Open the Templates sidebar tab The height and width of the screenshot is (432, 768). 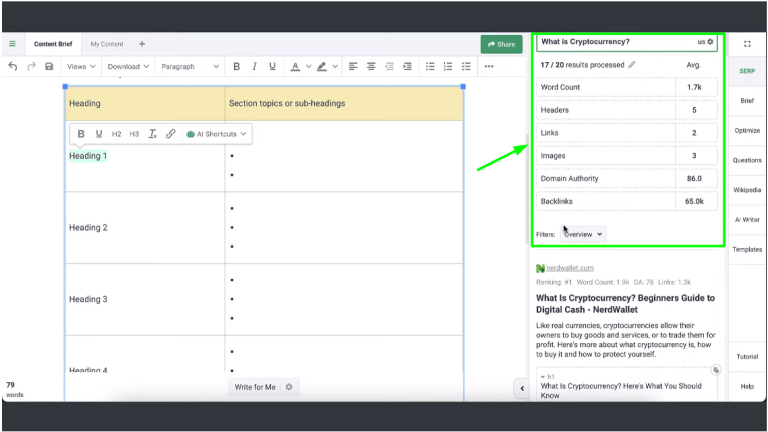[747, 249]
